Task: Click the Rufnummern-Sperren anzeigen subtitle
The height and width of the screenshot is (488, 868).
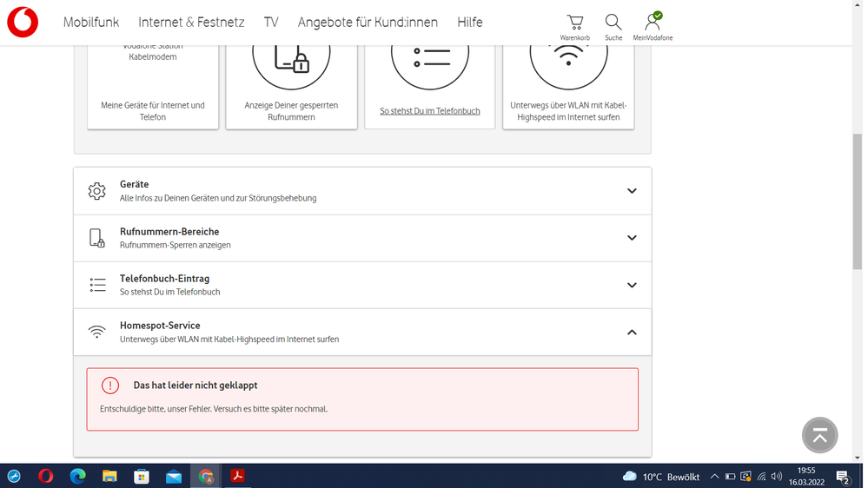Action: coord(175,245)
